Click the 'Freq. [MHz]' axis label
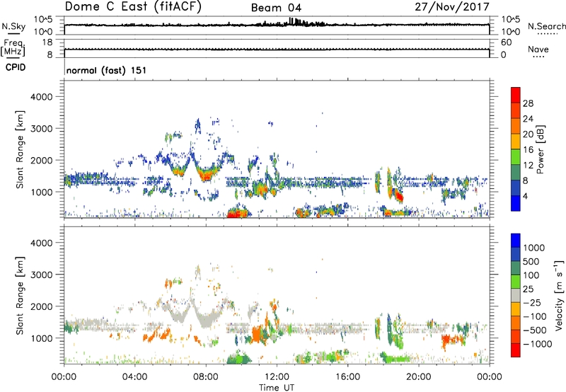This screenshot has width=566, height=392. tap(13, 48)
